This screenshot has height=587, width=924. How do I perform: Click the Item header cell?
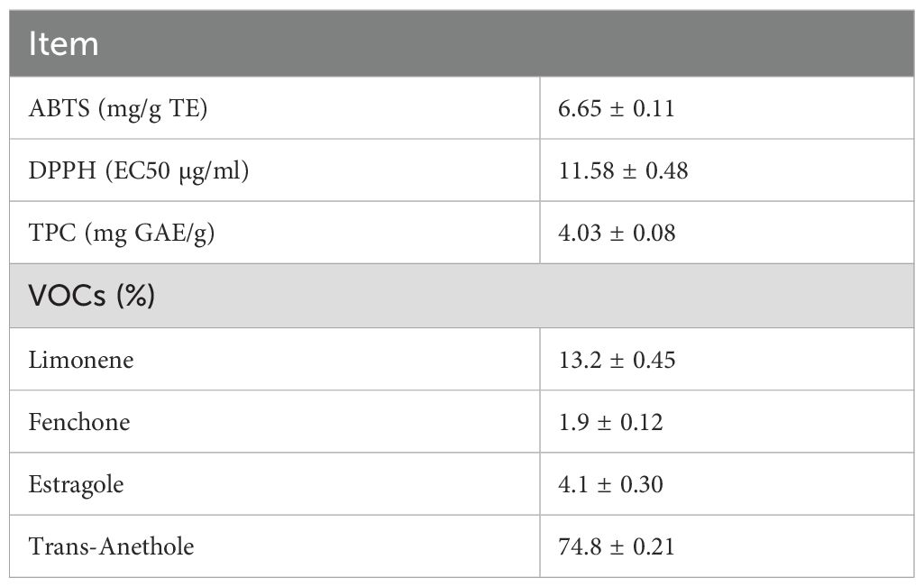63,44
